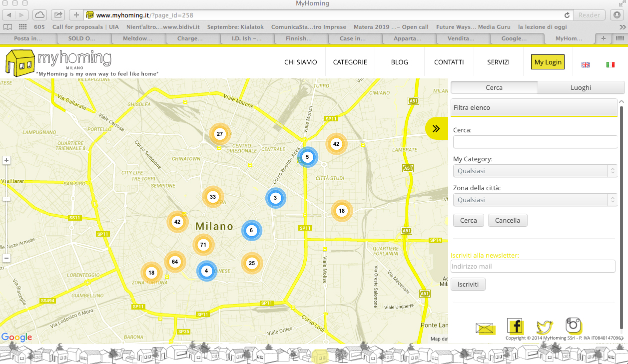The image size is (628, 364).
Task: Open the Top Sites grid icon
Action: click(22, 27)
